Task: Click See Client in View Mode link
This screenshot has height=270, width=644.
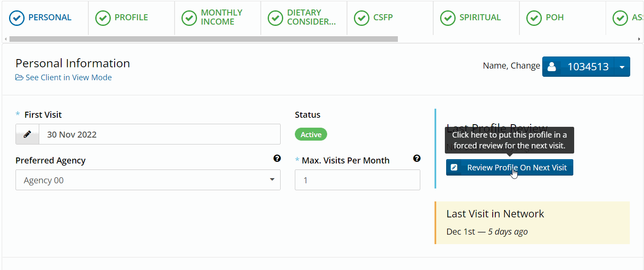Action: pos(68,77)
